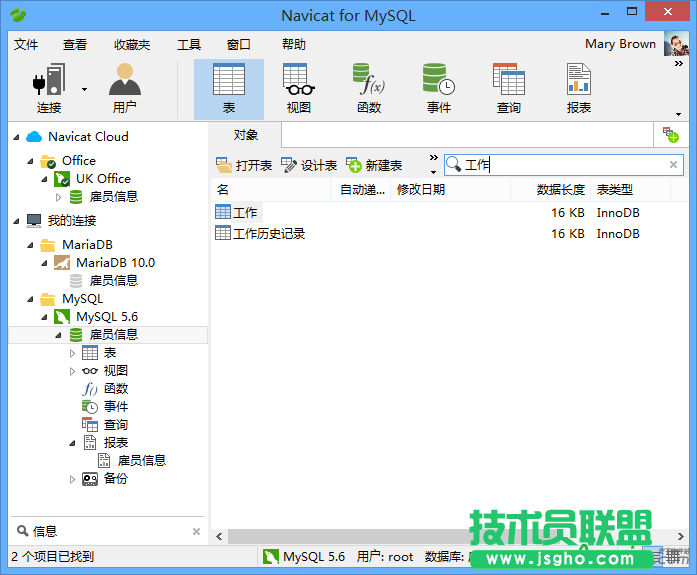Expand the 表 tree node
The image size is (697, 575).
[x=72, y=353]
